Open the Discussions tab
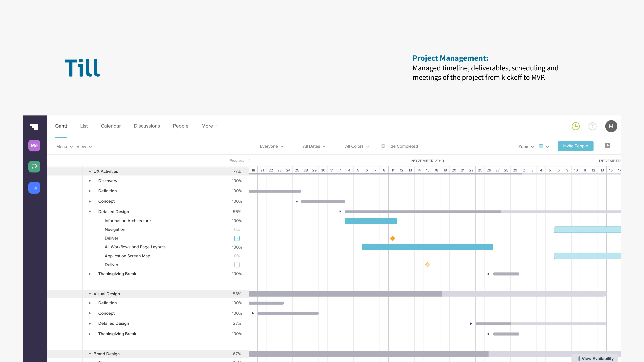 point(147,126)
